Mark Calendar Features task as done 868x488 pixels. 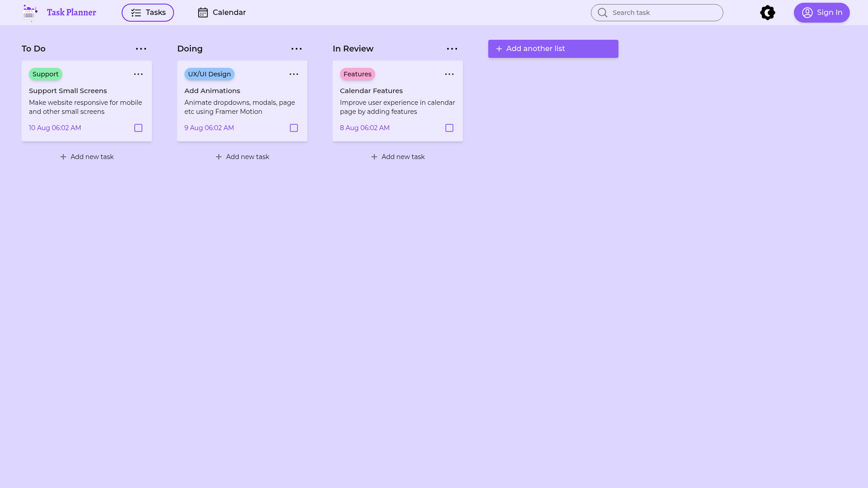449,128
